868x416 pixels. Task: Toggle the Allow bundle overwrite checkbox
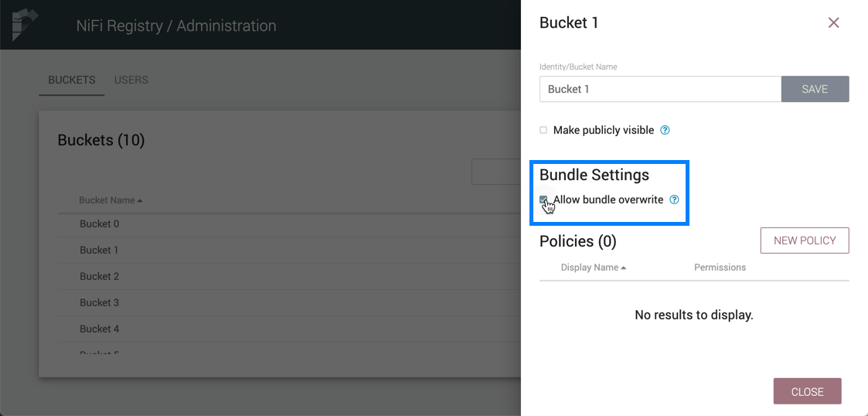click(543, 199)
